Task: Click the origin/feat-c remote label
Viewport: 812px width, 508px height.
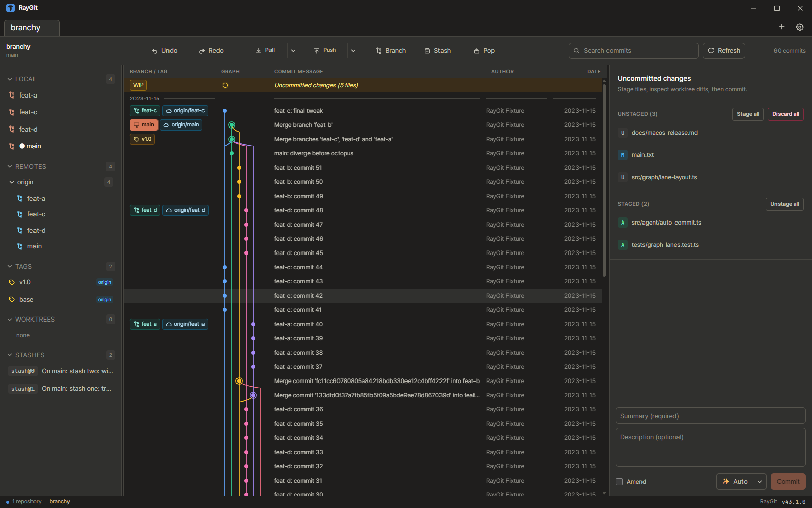Action: coord(185,111)
